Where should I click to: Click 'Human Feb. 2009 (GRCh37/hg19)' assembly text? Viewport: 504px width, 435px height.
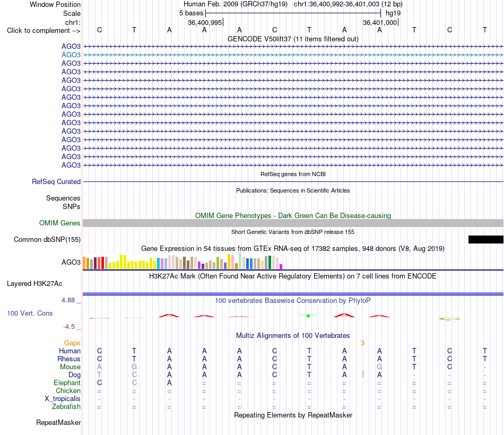pyautogui.click(x=235, y=4)
